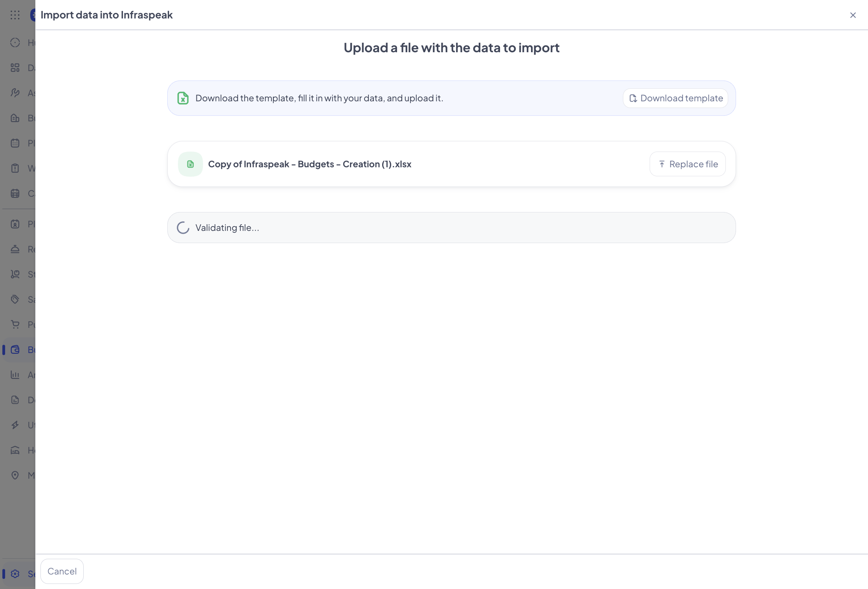Select the uploaded xlsx file name

[x=309, y=164]
